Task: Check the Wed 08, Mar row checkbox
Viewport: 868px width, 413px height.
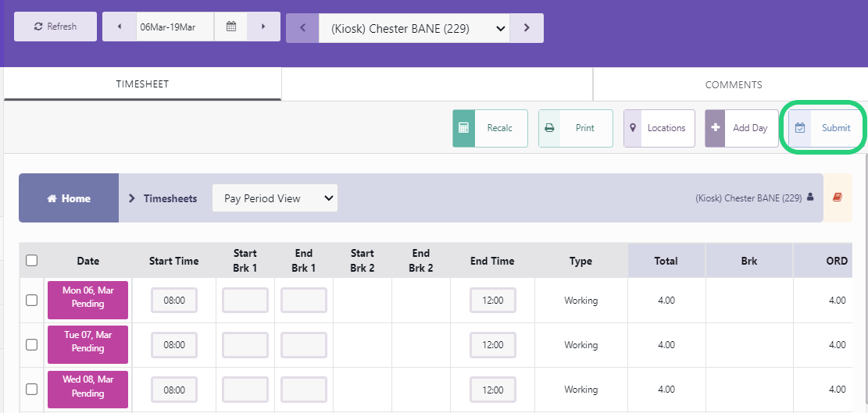Action: click(31, 390)
